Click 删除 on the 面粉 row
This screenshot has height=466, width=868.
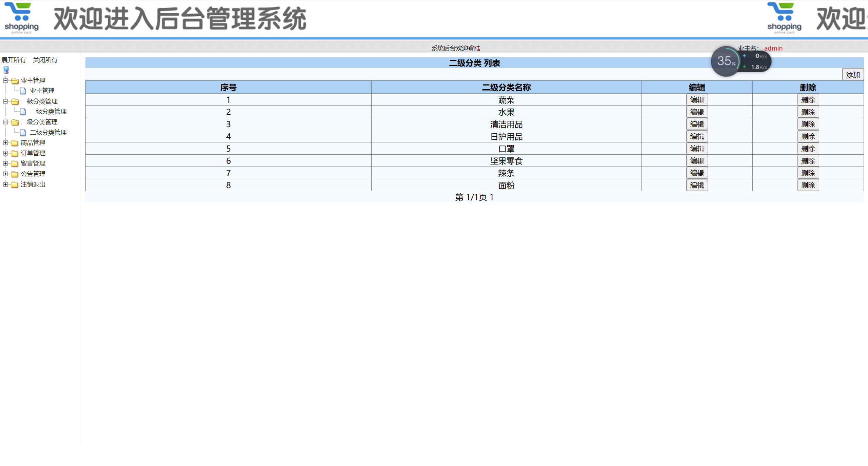pos(808,185)
